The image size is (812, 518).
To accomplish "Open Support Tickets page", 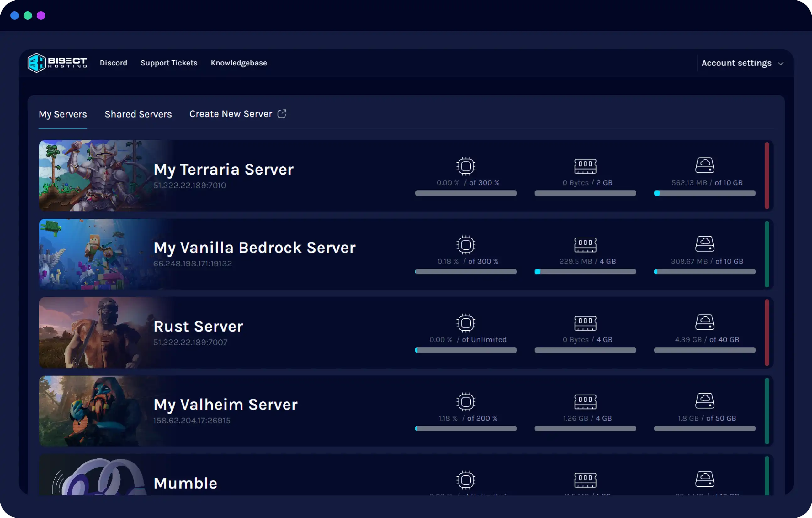I will pyautogui.click(x=169, y=63).
